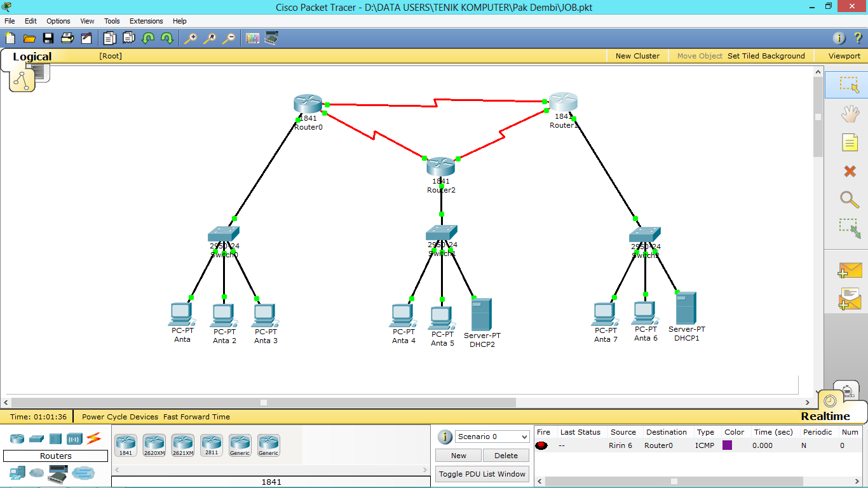Click Power Cycle Devices

click(x=120, y=417)
